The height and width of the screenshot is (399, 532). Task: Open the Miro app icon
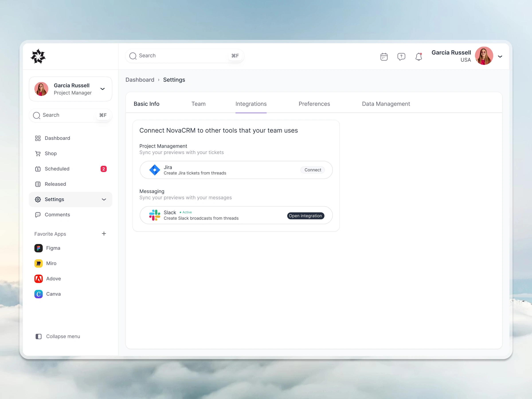tap(39, 263)
